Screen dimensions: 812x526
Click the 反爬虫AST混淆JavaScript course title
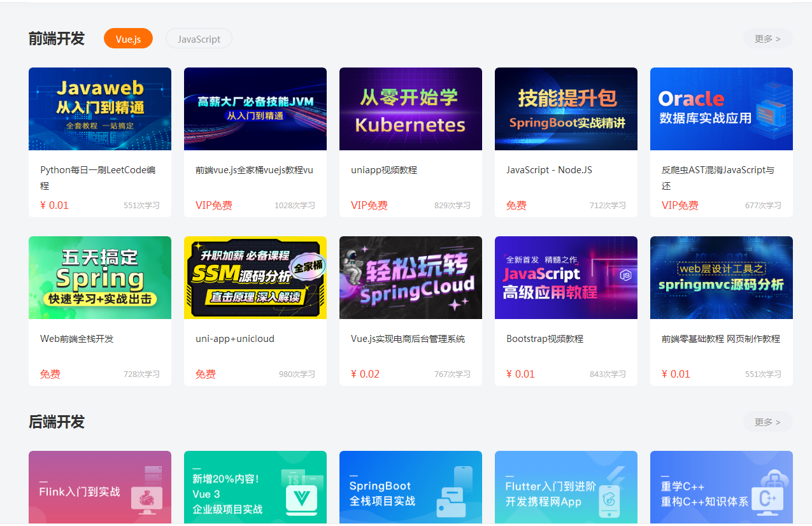[x=718, y=178]
